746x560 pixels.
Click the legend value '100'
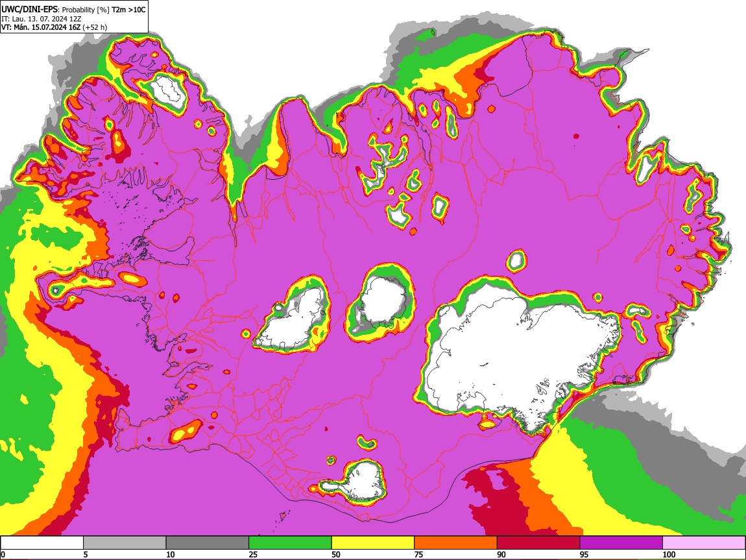(669, 554)
